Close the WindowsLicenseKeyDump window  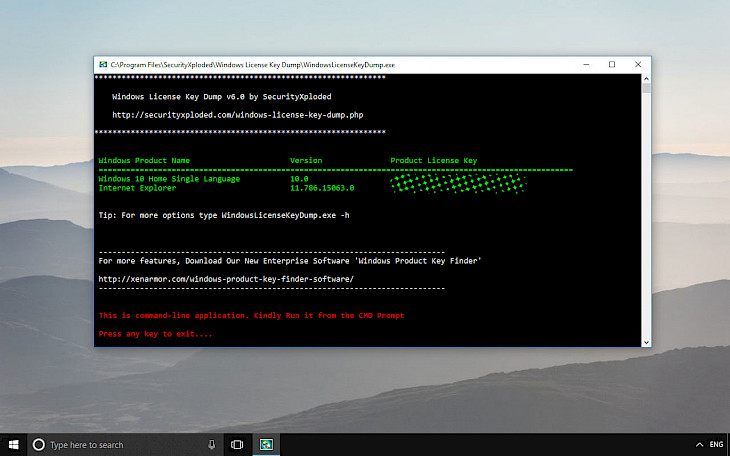click(x=638, y=64)
